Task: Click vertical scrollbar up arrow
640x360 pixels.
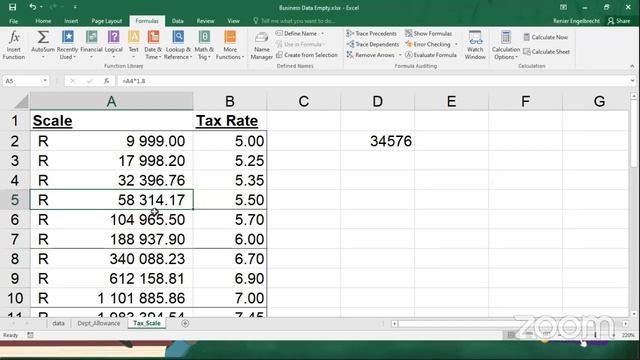Action: pyautogui.click(x=633, y=96)
